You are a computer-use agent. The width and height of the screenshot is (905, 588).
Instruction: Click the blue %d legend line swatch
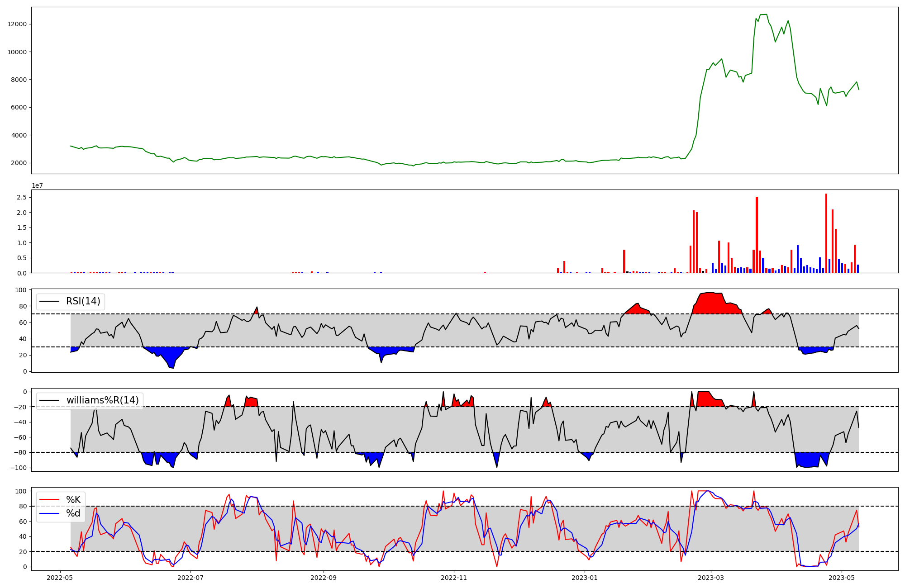click(x=50, y=513)
